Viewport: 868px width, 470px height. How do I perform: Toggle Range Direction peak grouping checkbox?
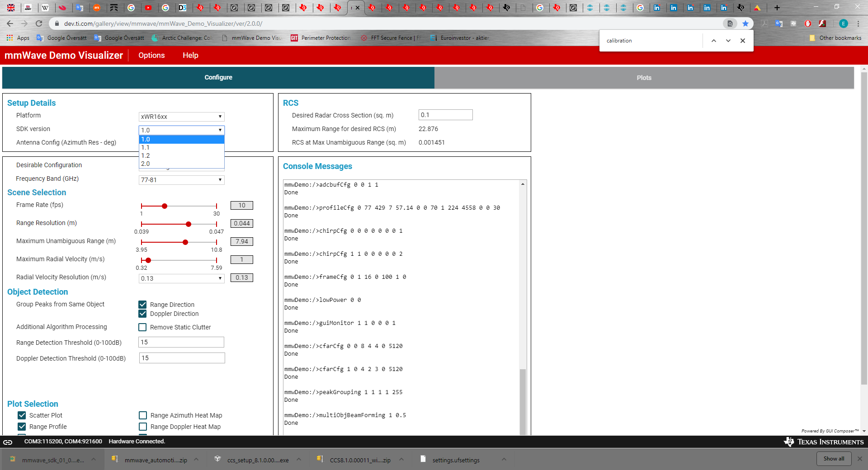pyautogui.click(x=142, y=305)
